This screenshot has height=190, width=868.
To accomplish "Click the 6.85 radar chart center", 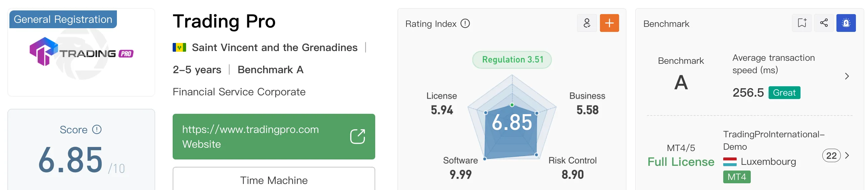I will tap(512, 122).
